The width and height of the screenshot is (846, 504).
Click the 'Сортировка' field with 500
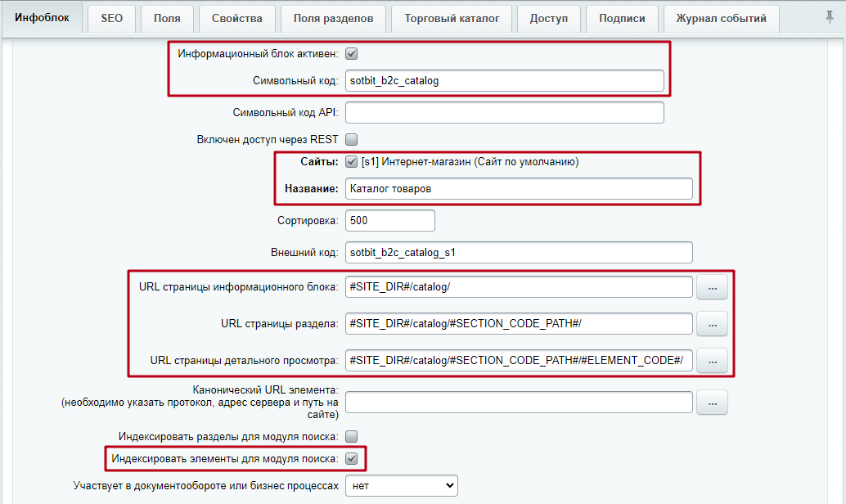(389, 221)
